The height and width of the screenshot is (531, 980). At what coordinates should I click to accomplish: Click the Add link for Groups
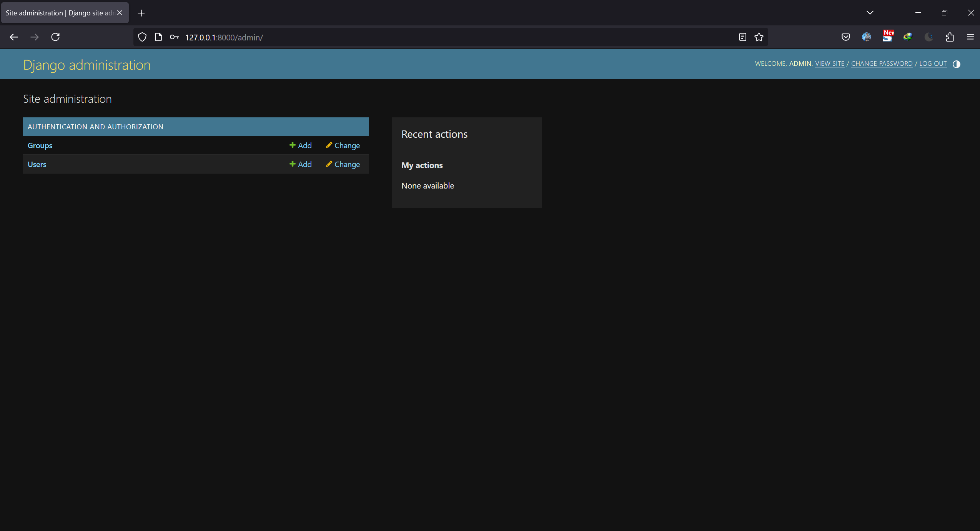[301, 145]
